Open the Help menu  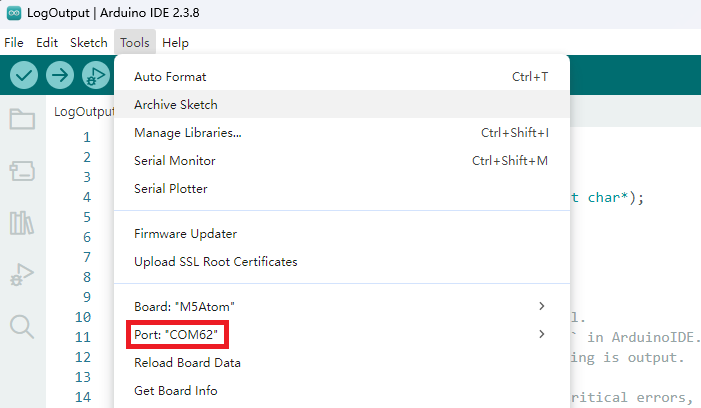pos(175,43)
